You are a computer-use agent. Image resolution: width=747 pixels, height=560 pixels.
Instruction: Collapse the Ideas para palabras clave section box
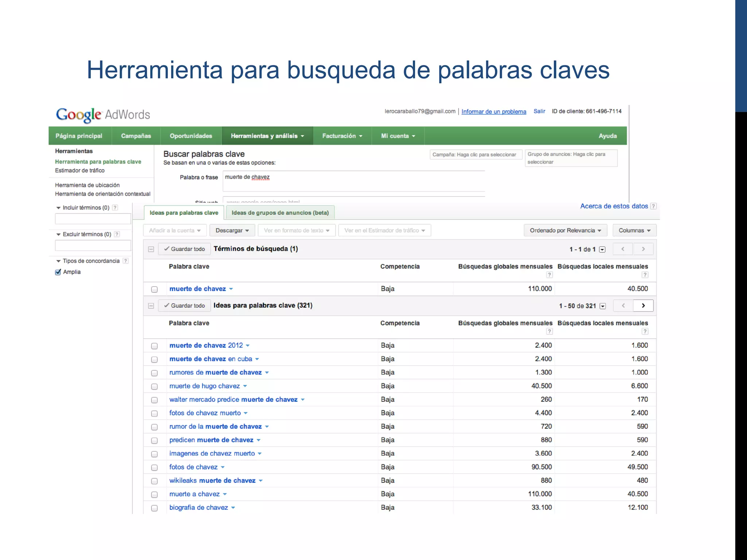point(151,306)
